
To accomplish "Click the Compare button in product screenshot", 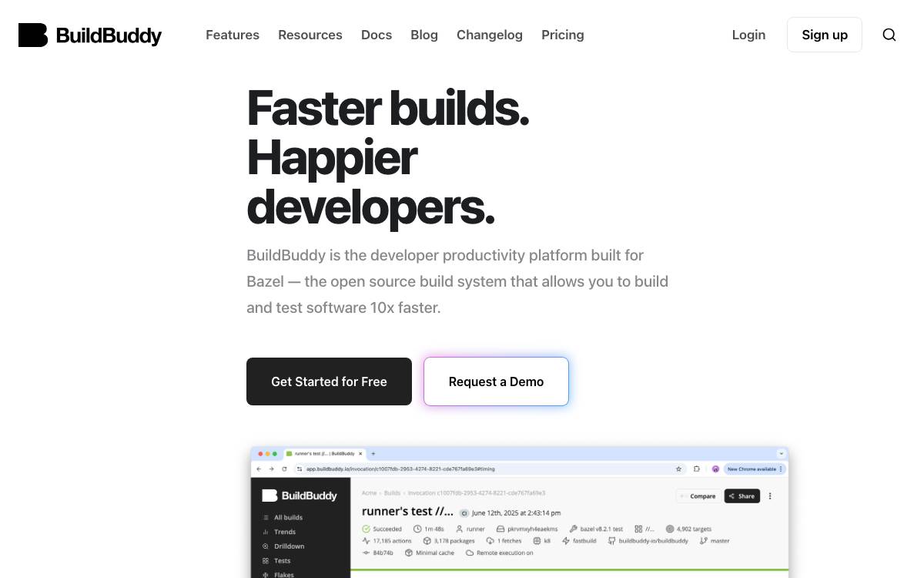I will tap(698, 496).
